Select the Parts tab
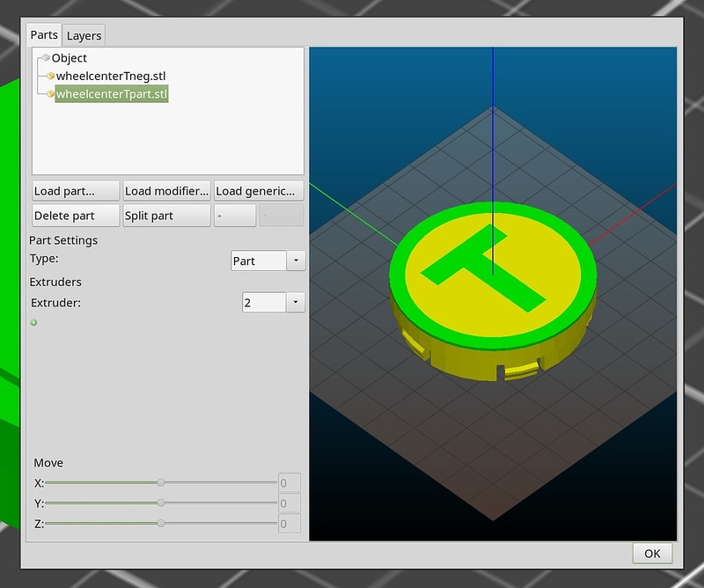The image size is (704, 588). coord(44,34)
